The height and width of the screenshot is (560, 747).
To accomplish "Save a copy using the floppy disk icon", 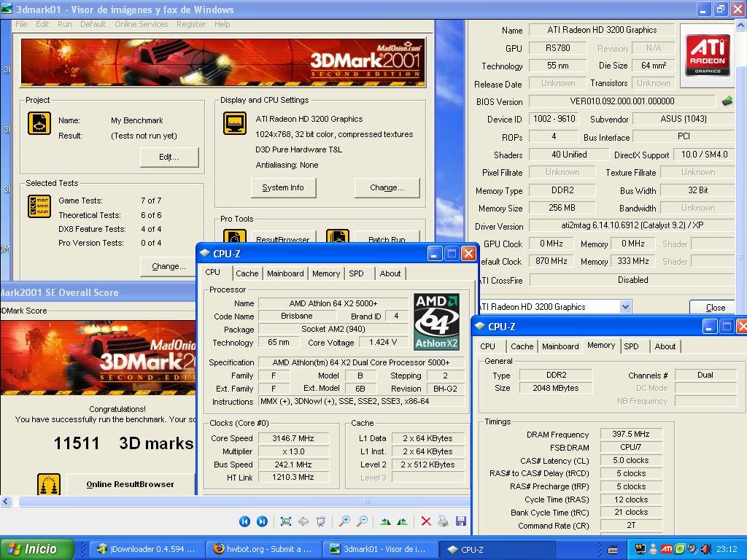I will [461, 521].
